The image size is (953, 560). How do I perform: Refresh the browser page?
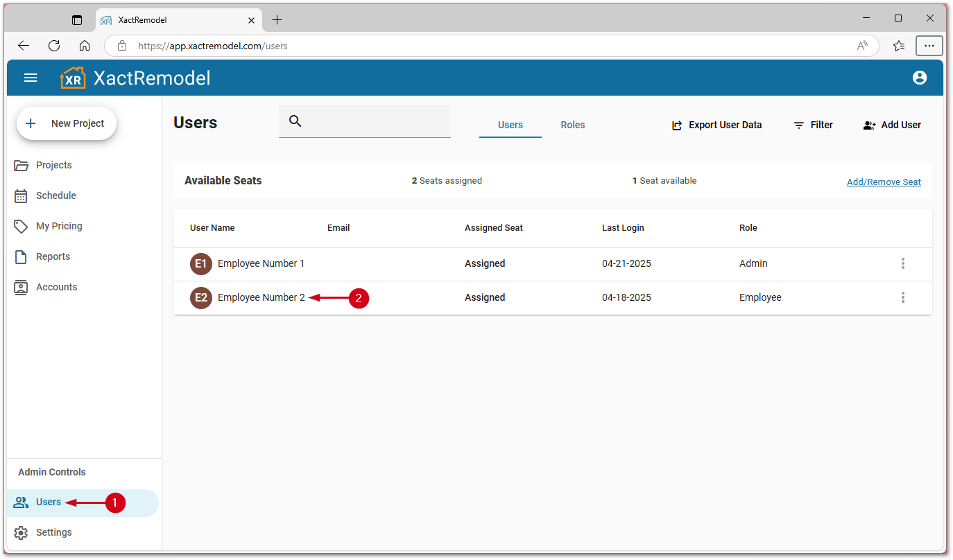(54, 46)
